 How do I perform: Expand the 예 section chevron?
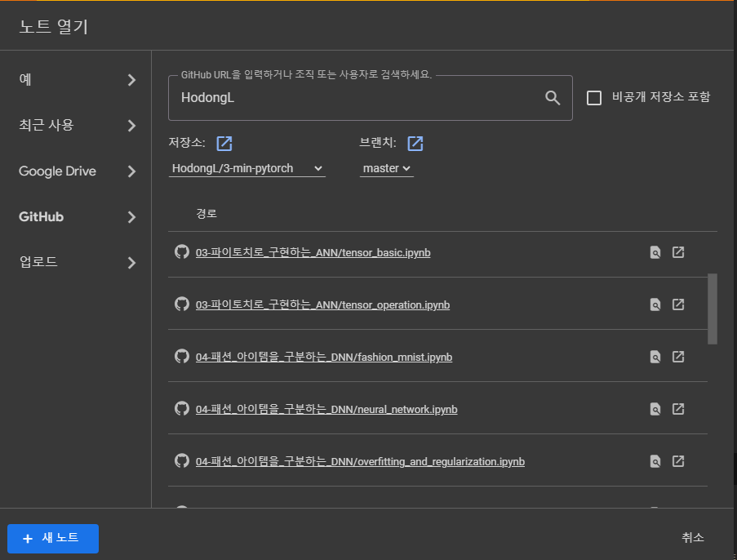[x=132, y=80]
